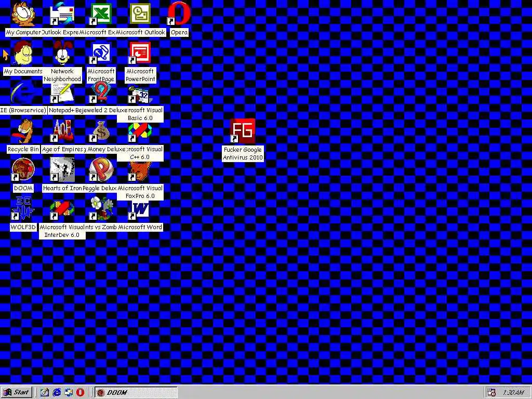Launch the Microsoft Excel shortcut

pyautogui.click(x=101, y=14)
